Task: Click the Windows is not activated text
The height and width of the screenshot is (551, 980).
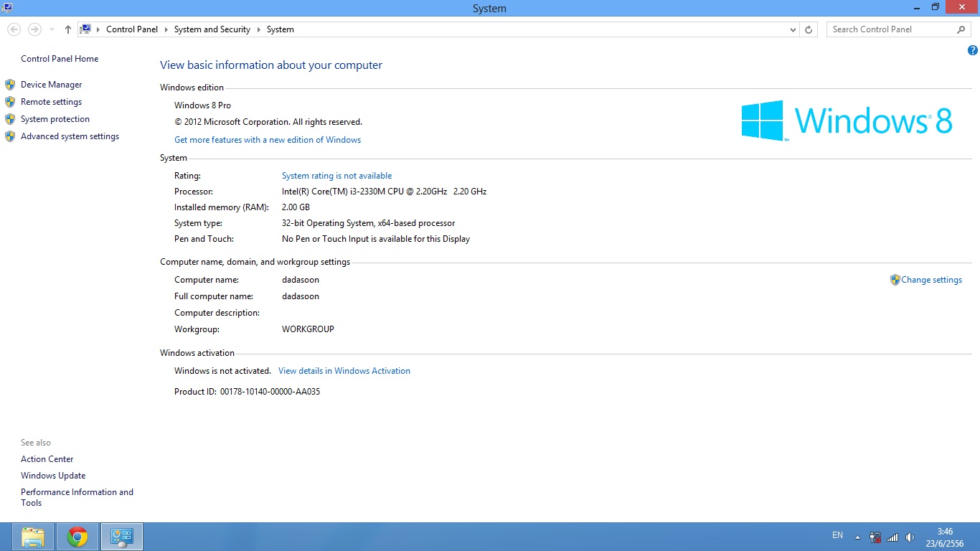Action: click(x=222, y=371)
